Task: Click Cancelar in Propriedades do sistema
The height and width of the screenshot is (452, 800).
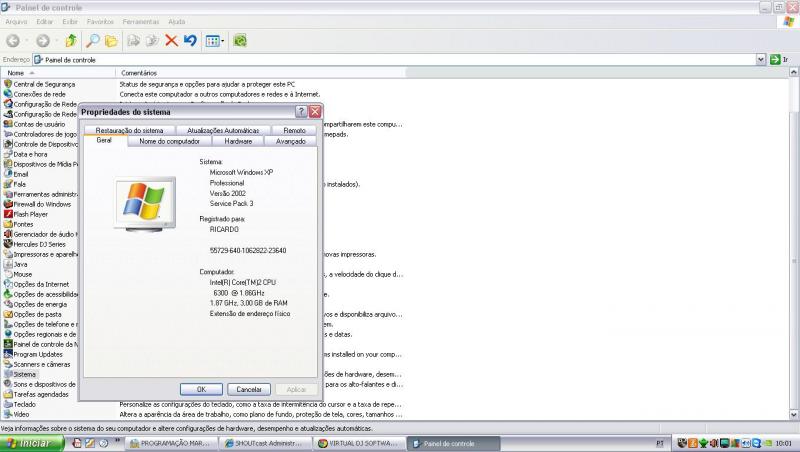Action: (x=249, y=389)
